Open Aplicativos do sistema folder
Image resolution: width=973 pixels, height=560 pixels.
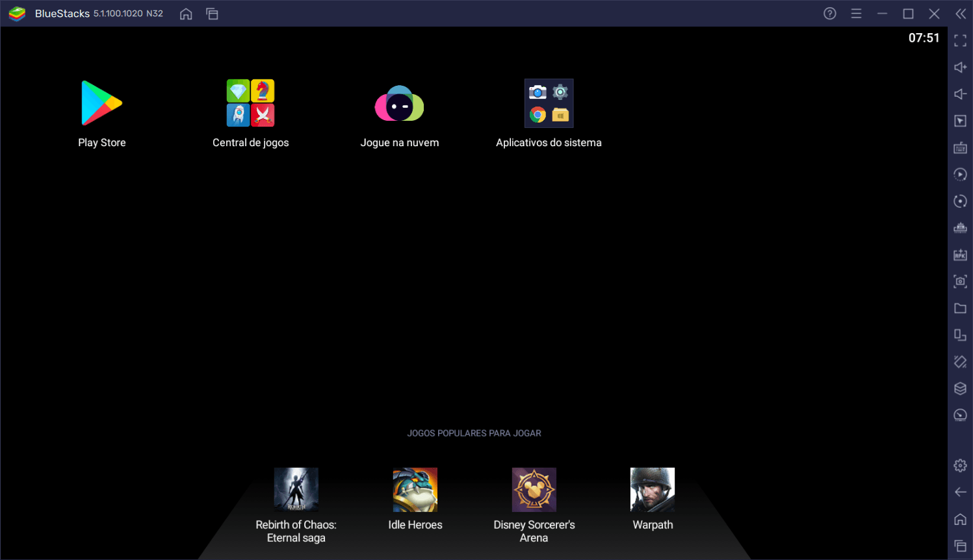(549, 104)
